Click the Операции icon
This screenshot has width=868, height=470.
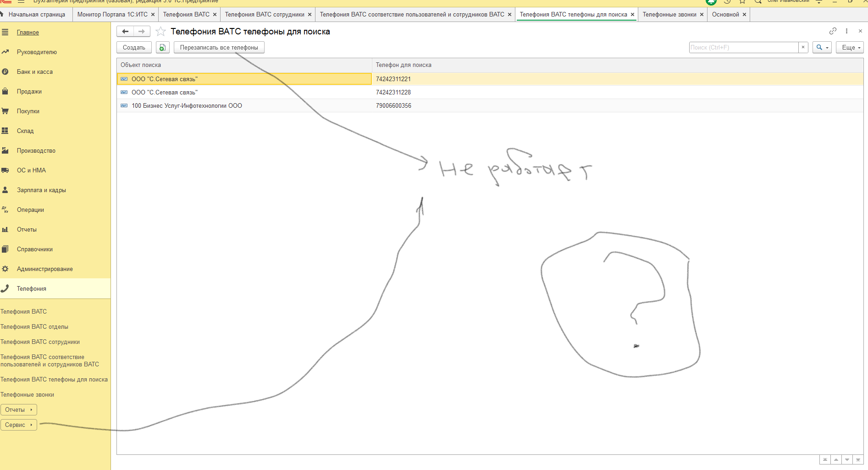(x=5, y=210)
